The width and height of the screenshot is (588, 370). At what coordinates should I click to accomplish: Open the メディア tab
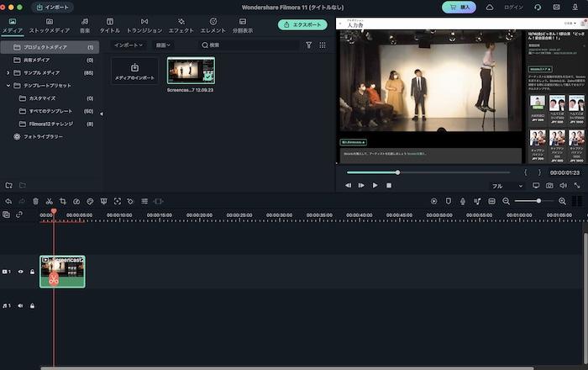tap(13, 25)
